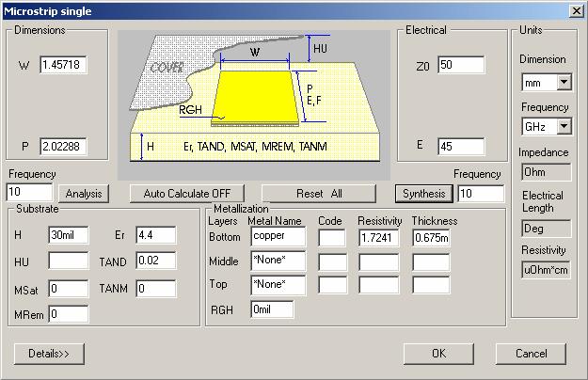
Task: Click the Cancel button
Action: [x=531, y=354]
